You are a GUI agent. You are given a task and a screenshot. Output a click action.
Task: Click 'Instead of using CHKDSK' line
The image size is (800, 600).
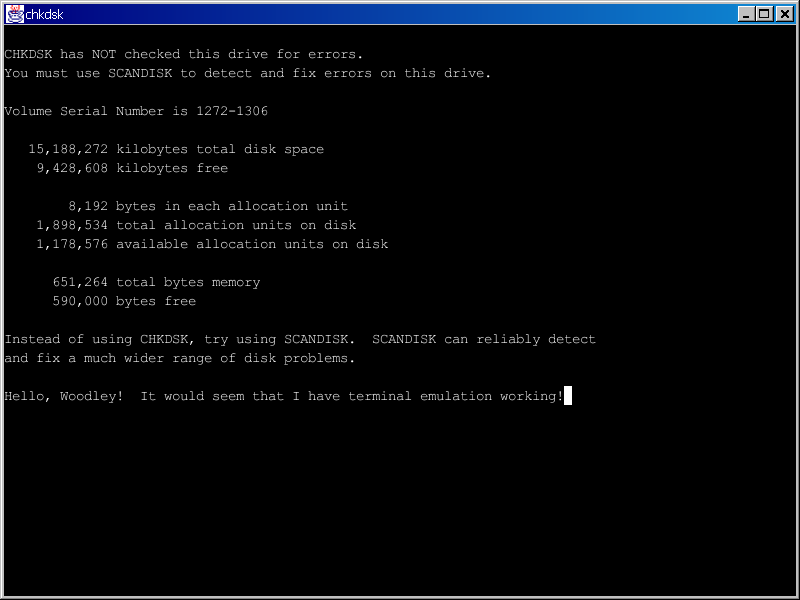[300, 339]
